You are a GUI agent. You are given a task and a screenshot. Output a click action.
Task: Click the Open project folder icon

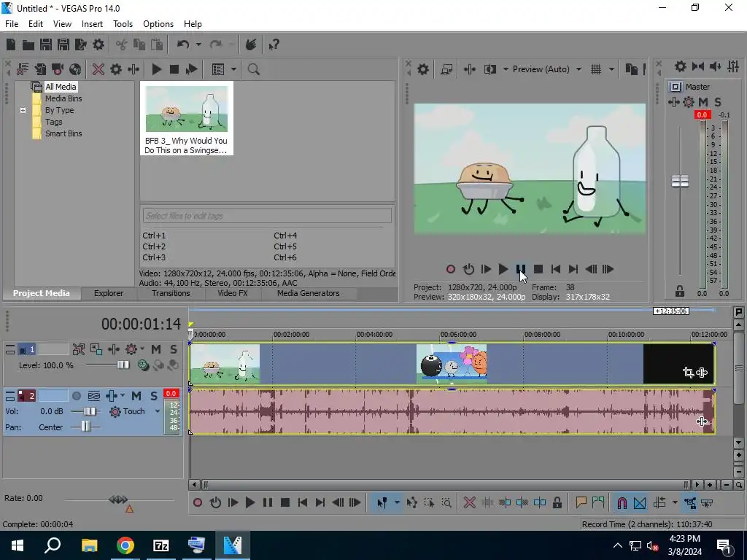28,44
